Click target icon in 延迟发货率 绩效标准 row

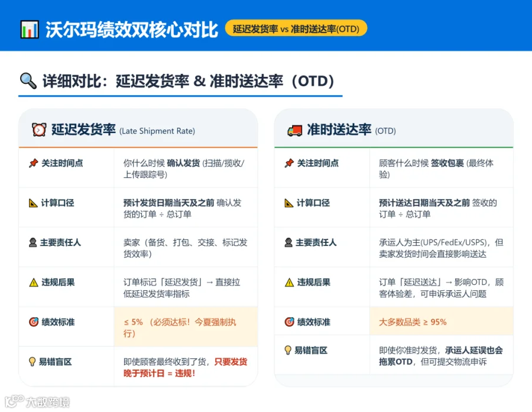(x=34, y=322)
